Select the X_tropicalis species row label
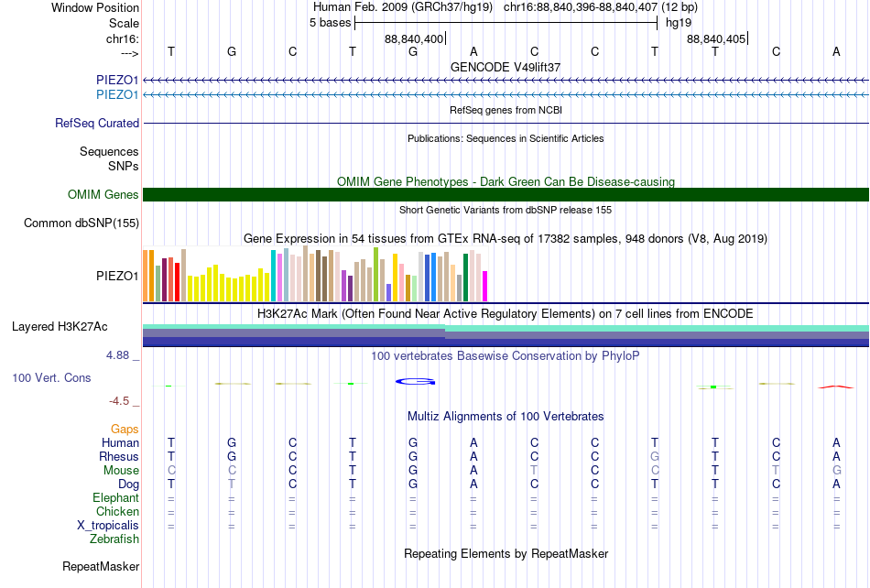The height and width of the screenshot is (588, 870). coord(108,526)
